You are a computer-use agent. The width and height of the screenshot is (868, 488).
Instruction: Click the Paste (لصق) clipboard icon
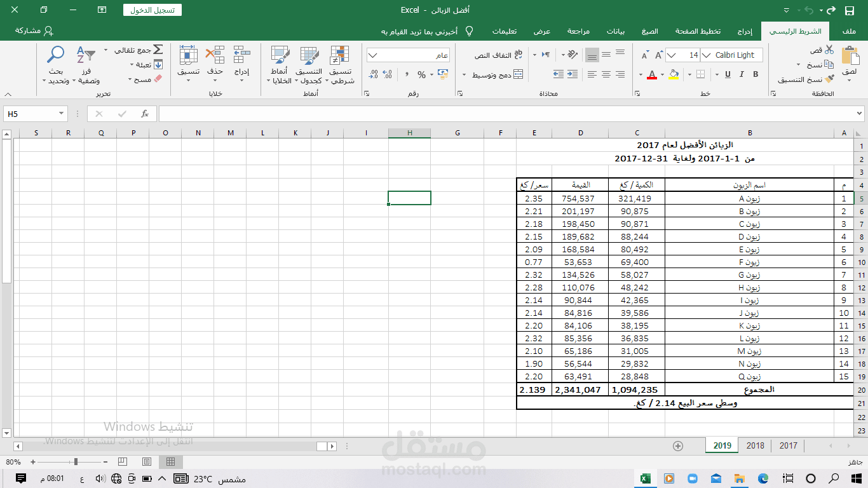(850, 55)
